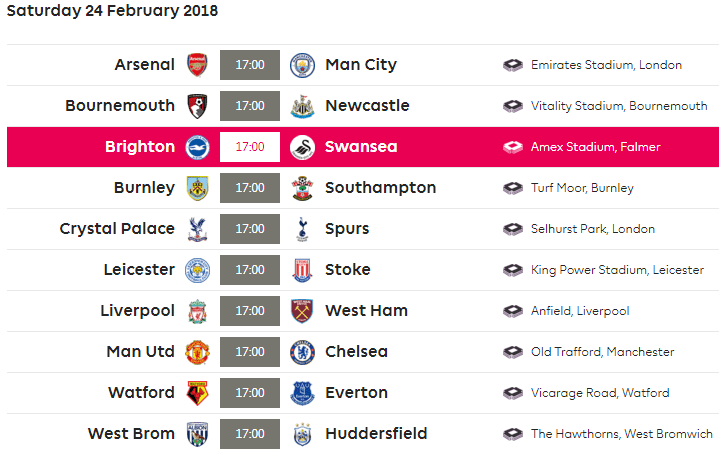Click the Arsenal club crest

(x=197, y=65)
